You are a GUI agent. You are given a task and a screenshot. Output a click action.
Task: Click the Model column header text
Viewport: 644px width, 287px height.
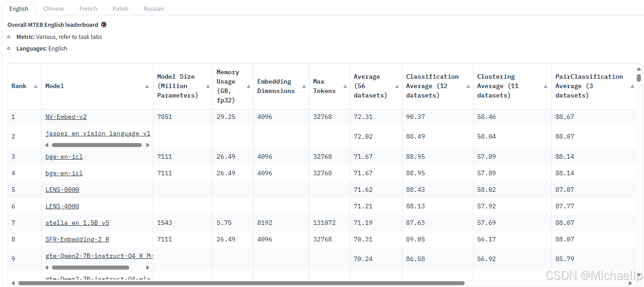point(55,86)
